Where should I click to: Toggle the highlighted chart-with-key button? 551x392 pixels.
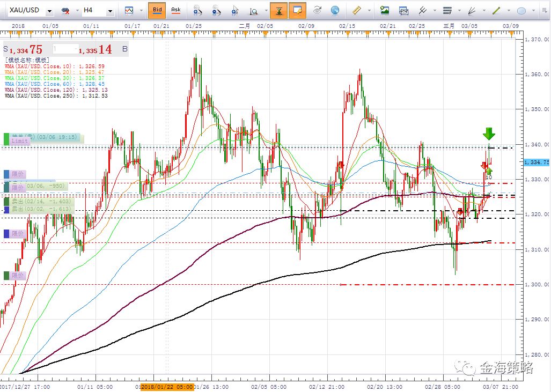(x=298, y=10)
